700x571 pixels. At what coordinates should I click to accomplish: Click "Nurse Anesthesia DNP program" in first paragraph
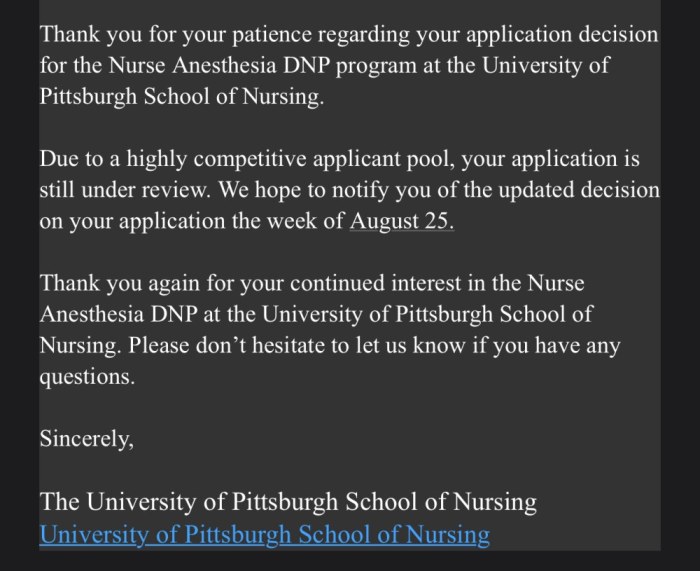216,66
